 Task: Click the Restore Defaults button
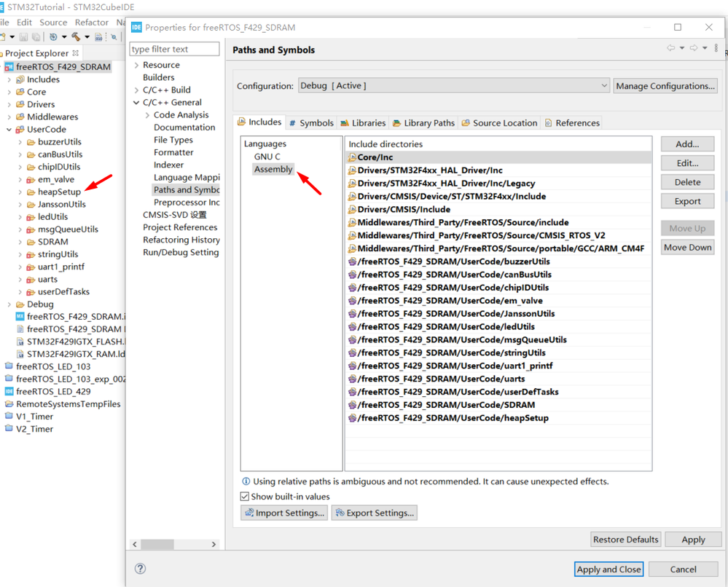tap(625, 540)
